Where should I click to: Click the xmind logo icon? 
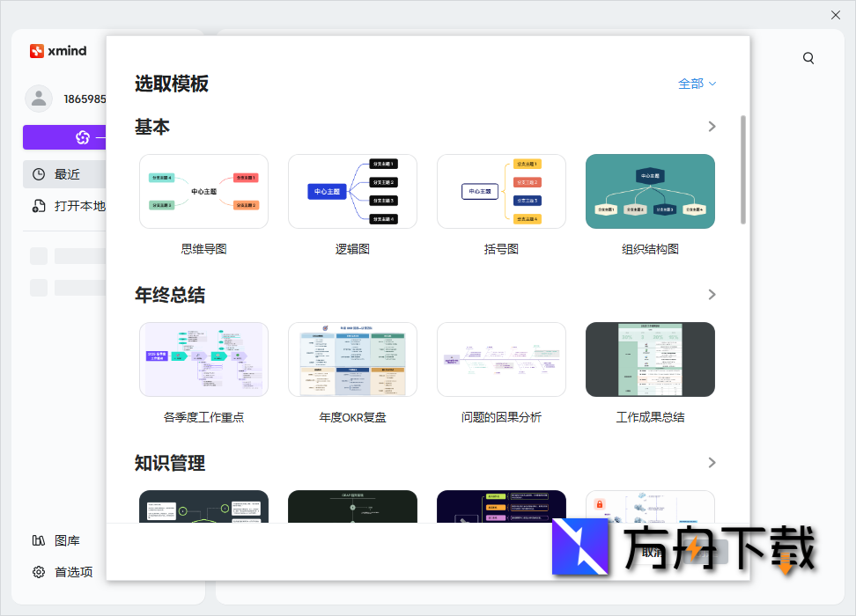(39, 51)
